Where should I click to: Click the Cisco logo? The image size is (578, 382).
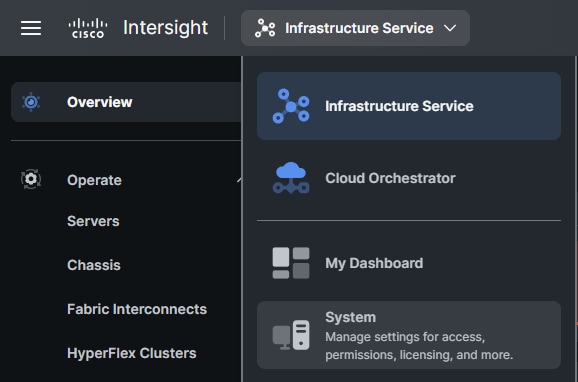coord(88,28)
